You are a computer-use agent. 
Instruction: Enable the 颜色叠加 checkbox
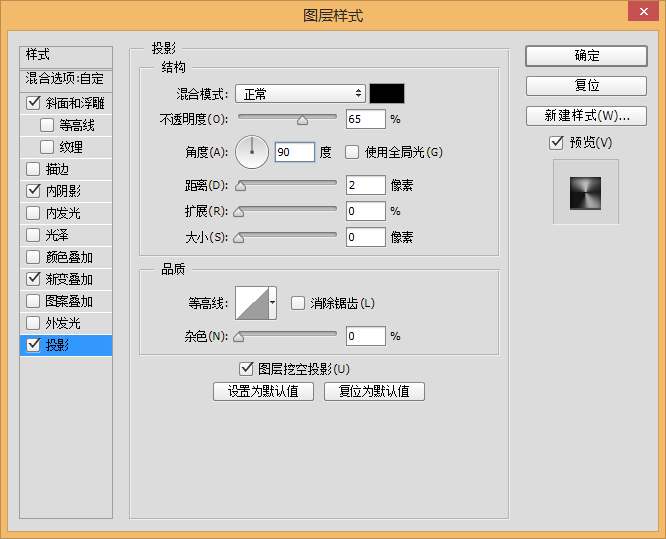33,257
